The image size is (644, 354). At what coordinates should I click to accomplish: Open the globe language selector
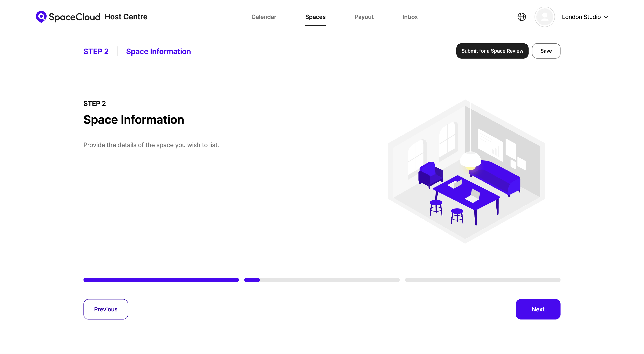pyautogui.click(x=522, y=17)
